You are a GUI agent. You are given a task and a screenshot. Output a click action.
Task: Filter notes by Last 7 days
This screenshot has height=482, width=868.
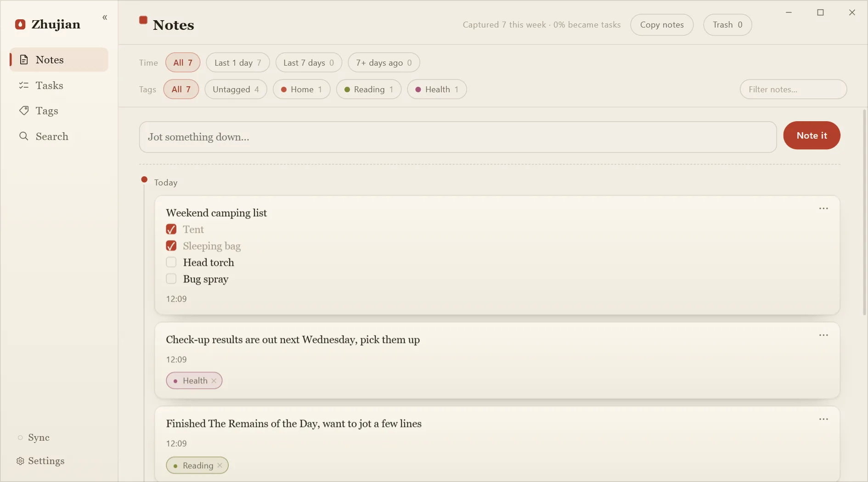pos(309,62)
